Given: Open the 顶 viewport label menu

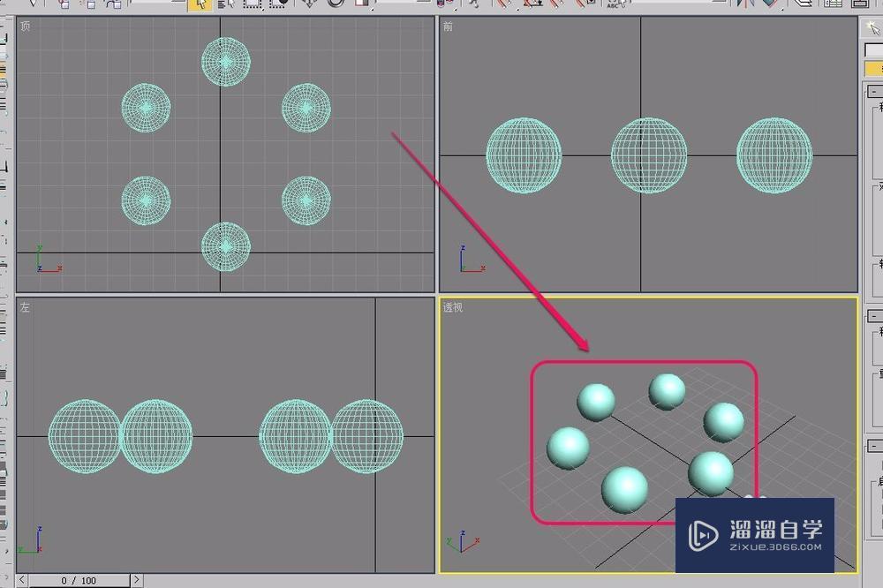Looking at the screenshot, I should click(x=26, y=26).
